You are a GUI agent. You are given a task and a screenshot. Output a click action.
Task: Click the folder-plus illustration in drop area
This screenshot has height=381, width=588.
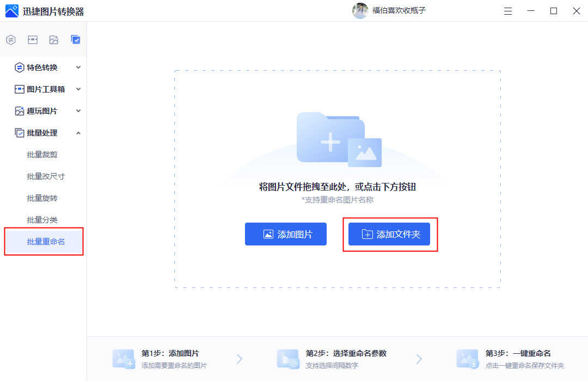click(339, 139)
